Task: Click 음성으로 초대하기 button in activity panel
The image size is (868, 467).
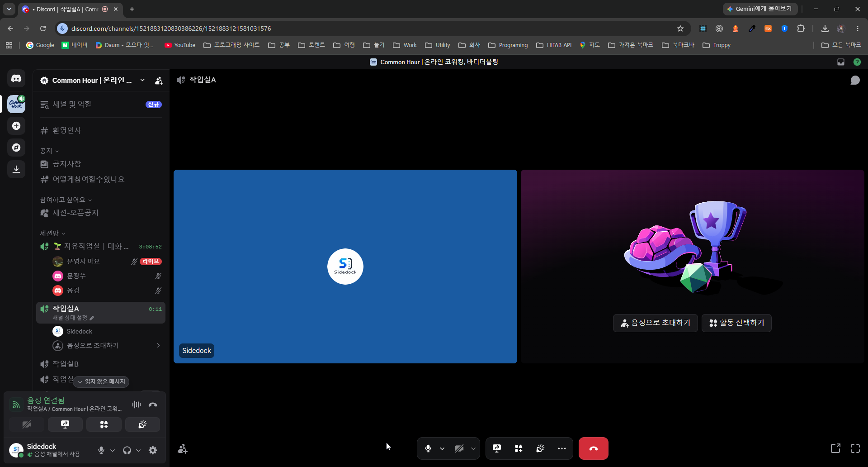Action: 656,323
